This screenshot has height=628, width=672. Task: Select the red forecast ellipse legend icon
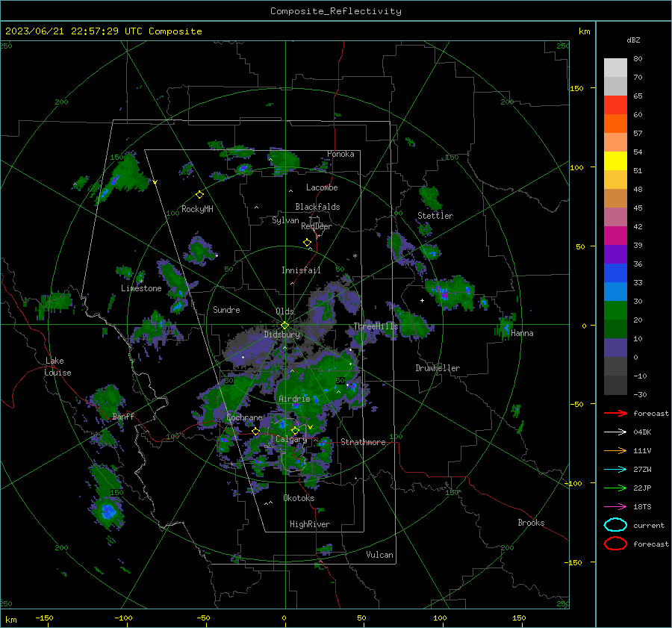tap(615, 544)
